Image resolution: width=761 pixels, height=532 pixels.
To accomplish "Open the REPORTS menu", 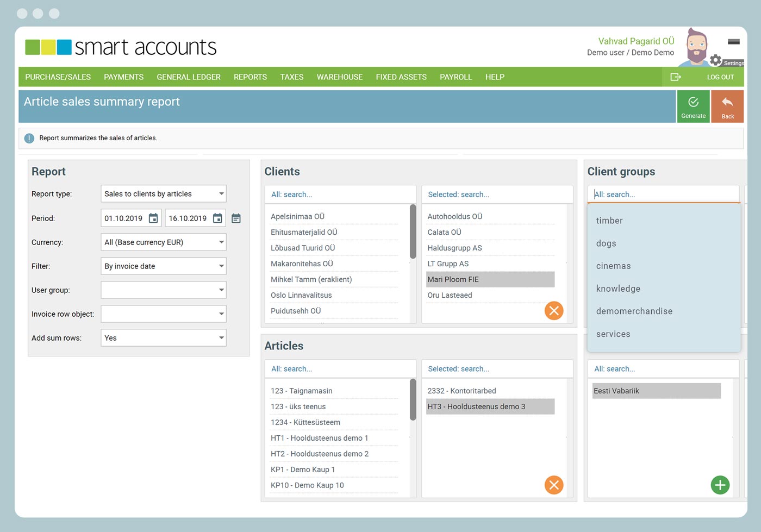I will (x=250, y=77).
